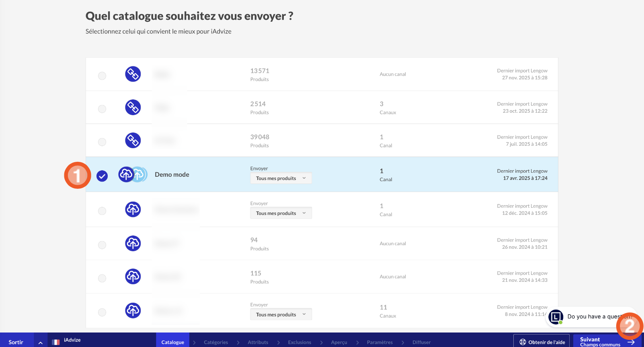The width and height of the screenshot is (644, 347).
Task: Open 'Tous mes produits' dropdown in the 11 Canaux row
Action: point(281,315)
